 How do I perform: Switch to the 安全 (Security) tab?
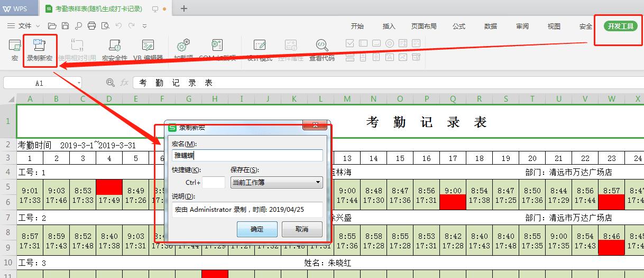pyautogui.click(x=586, y=26)
